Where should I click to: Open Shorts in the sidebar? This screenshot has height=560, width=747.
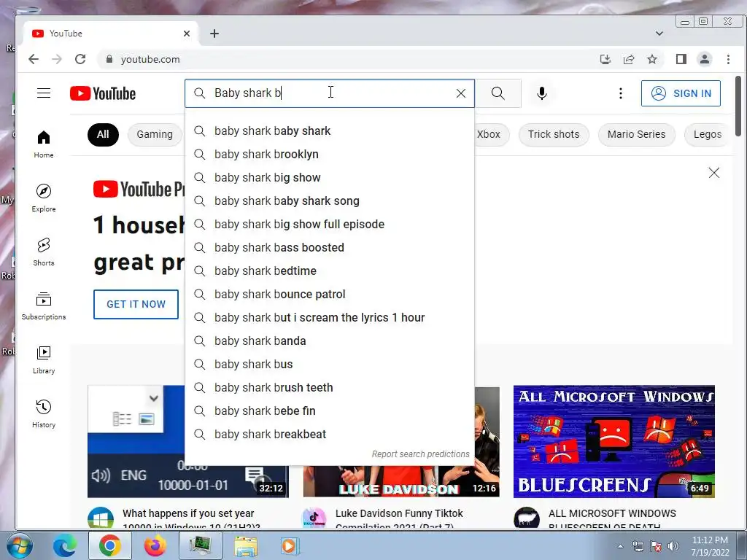click(44, 252)
